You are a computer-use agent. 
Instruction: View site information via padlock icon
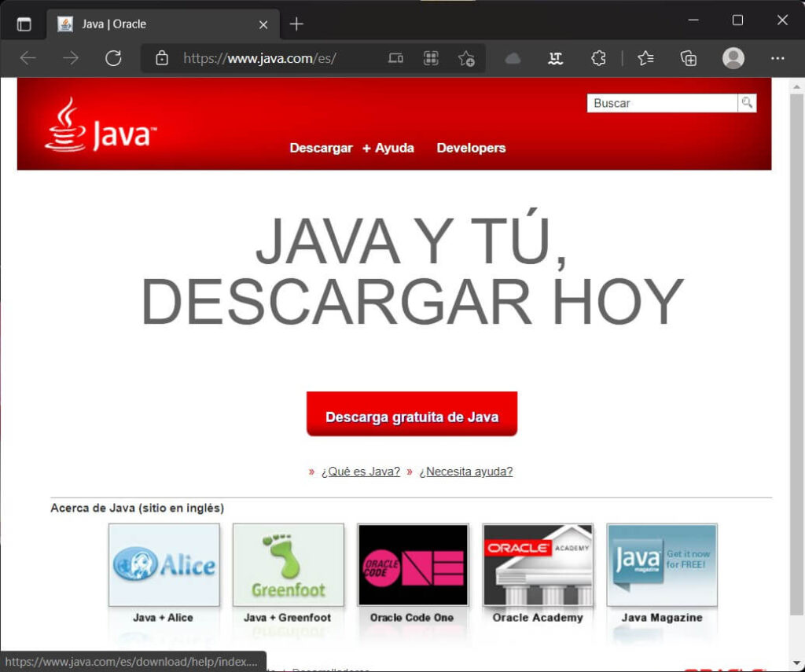pyautogui.click(x=162, y=58)
